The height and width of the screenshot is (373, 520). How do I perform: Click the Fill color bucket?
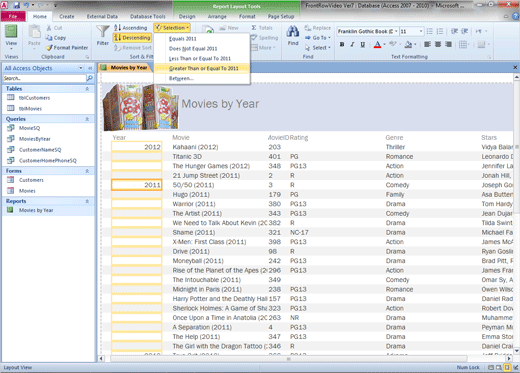[408, 44]
